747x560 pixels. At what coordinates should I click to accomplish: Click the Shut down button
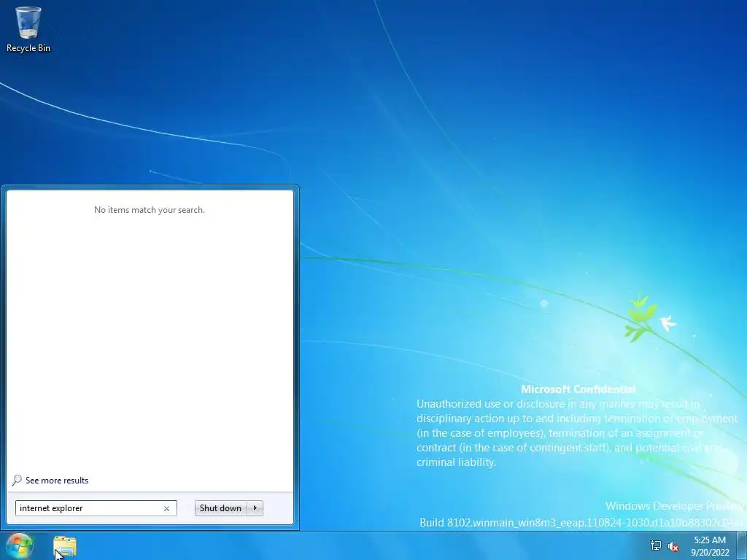point(220,508)
